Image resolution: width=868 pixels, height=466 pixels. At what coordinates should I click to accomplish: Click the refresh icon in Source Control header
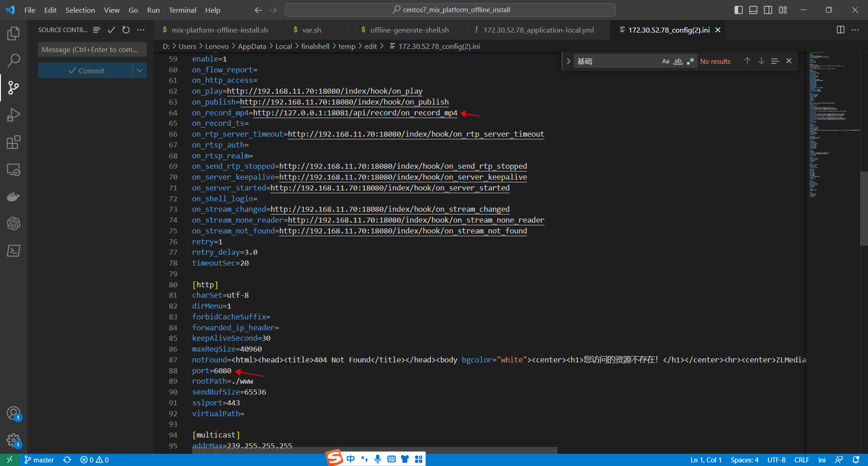click(x=126, y=30)
